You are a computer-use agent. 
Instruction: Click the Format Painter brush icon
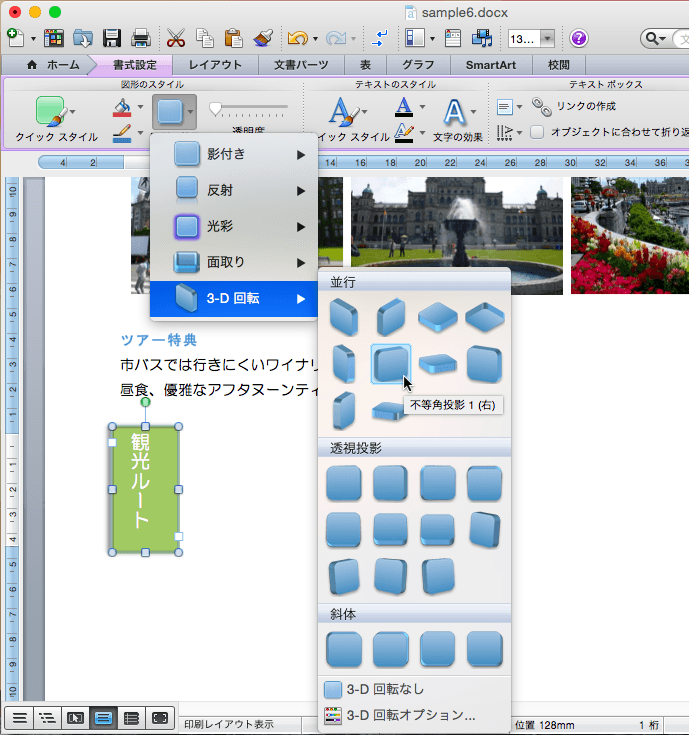coord(263,39)
